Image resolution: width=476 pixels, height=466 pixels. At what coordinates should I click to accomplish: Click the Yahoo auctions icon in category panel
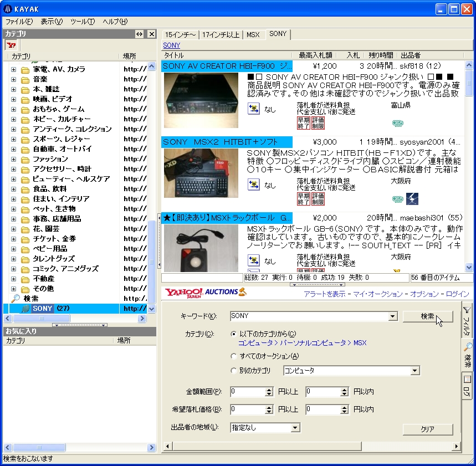click(12, 45)
